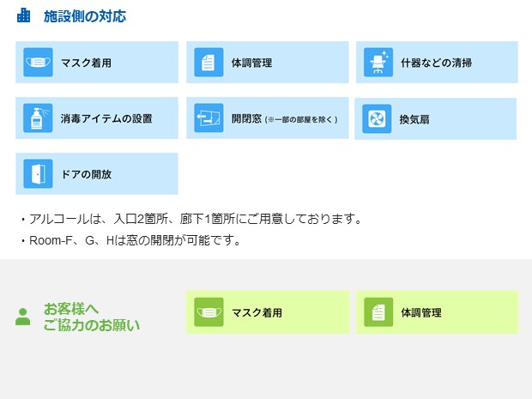Click the green マスク着用 tile text

click(x=257, y=312)
